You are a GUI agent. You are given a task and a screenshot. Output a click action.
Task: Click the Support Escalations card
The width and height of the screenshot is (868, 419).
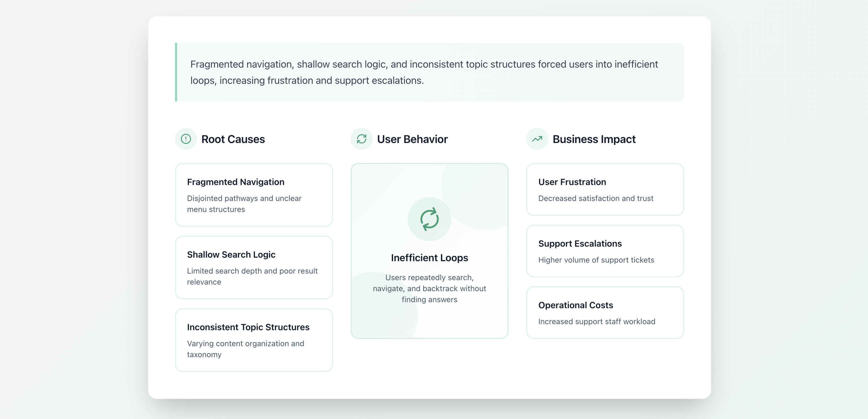tap(605, 251)
